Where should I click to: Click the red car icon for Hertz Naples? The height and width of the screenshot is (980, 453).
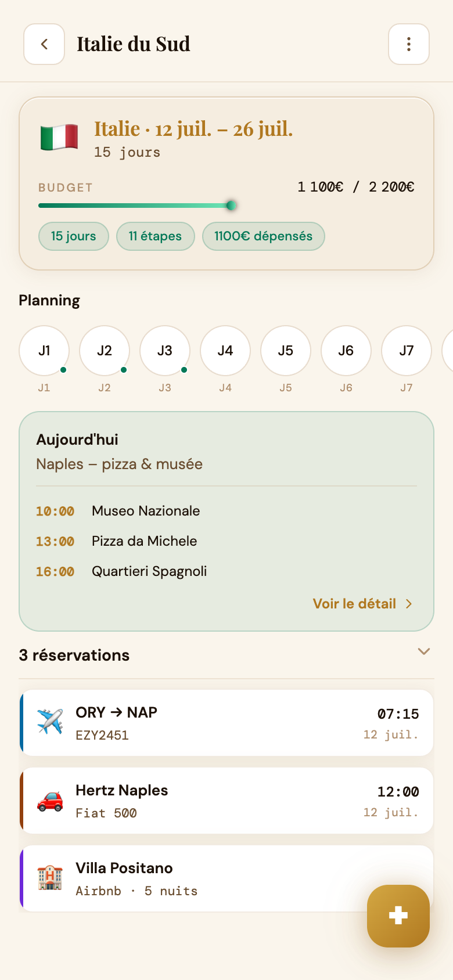click(50, 801)
